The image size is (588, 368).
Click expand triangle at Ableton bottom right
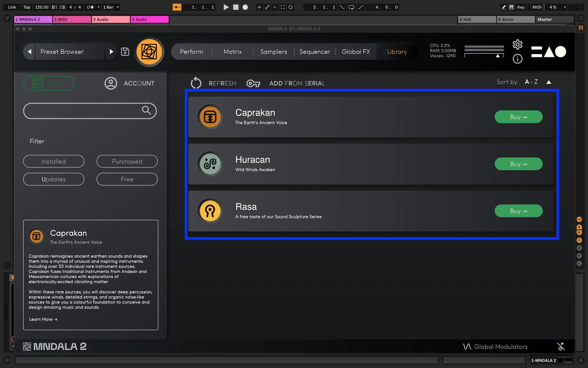point(581,360)
